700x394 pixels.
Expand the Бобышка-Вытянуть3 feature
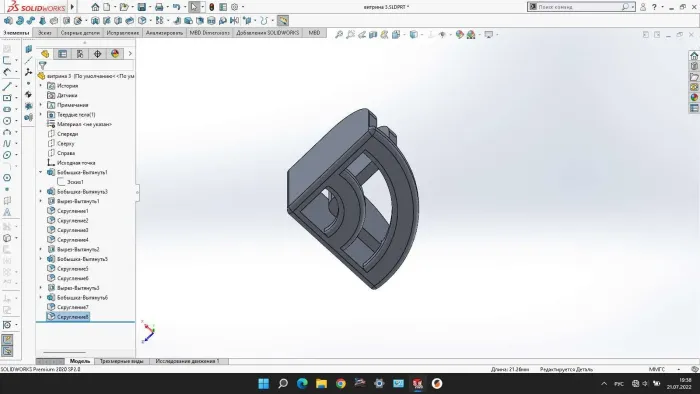41,191
